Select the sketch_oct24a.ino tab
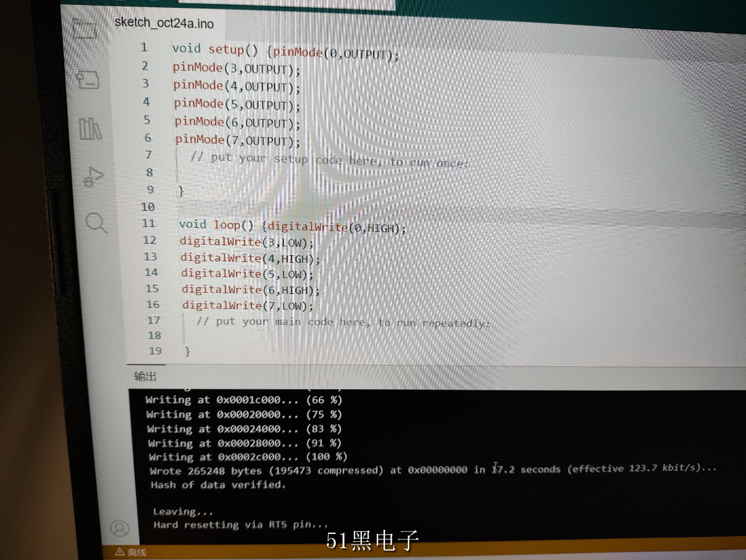Screen dimensions: 746x560 [x=164, y=24]
